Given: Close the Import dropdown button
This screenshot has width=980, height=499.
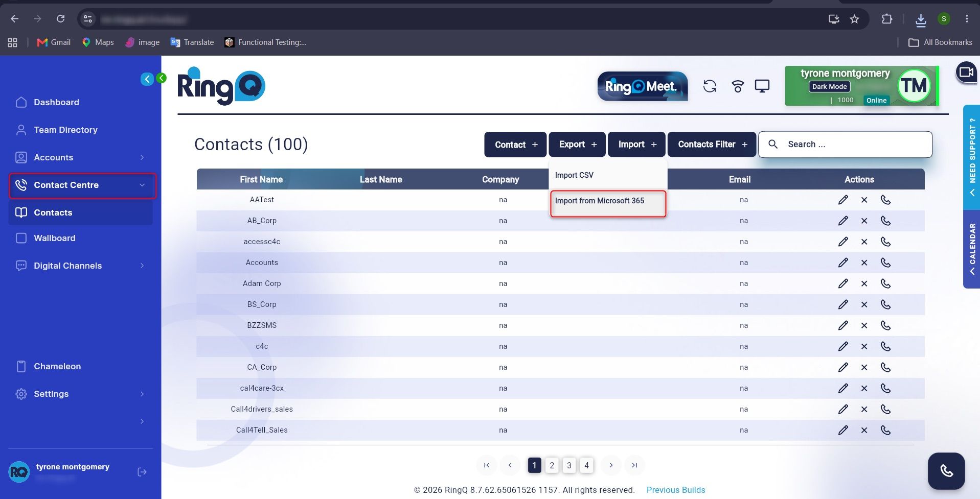Looking at the screenshot, I should coord(636,145).
